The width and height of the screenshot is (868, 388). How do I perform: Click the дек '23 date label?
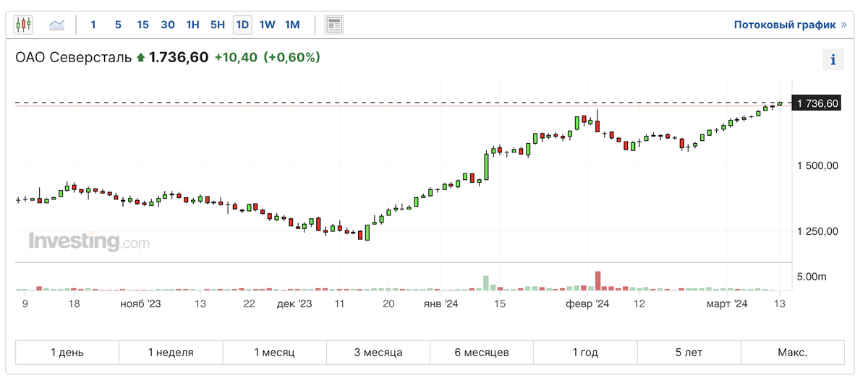tap(294, 304)
